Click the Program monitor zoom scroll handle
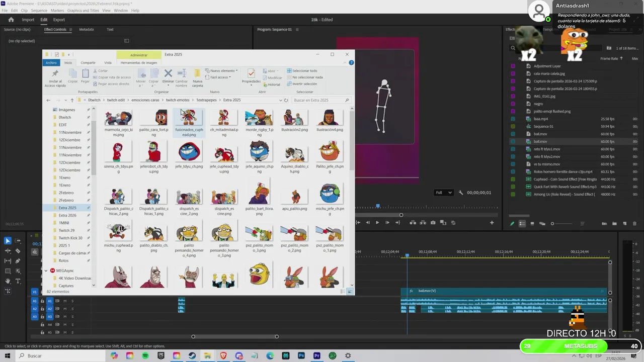 coord(401,215)
